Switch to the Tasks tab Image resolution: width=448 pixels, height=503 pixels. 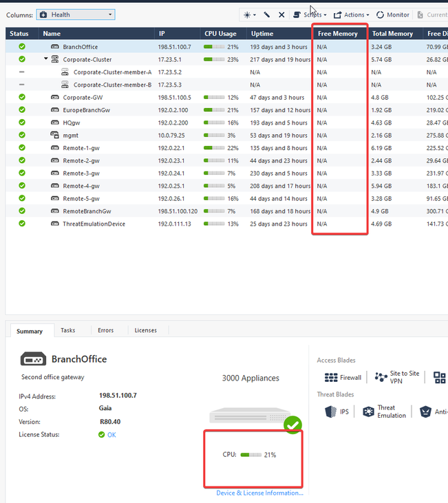point(68,330)
